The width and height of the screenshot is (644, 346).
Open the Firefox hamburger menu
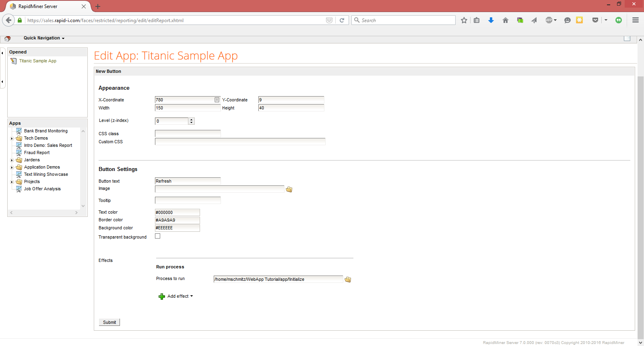click(x=636, y=20)
